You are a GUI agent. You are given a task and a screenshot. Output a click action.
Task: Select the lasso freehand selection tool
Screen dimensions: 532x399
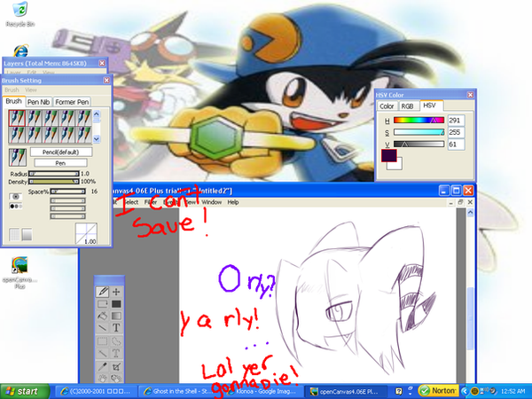click(116, 341)
